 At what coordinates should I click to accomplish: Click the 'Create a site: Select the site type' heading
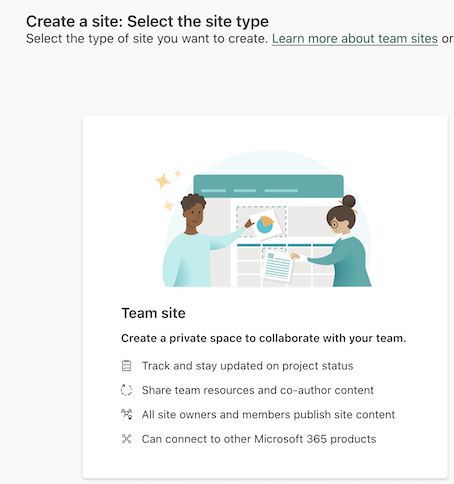147,21
